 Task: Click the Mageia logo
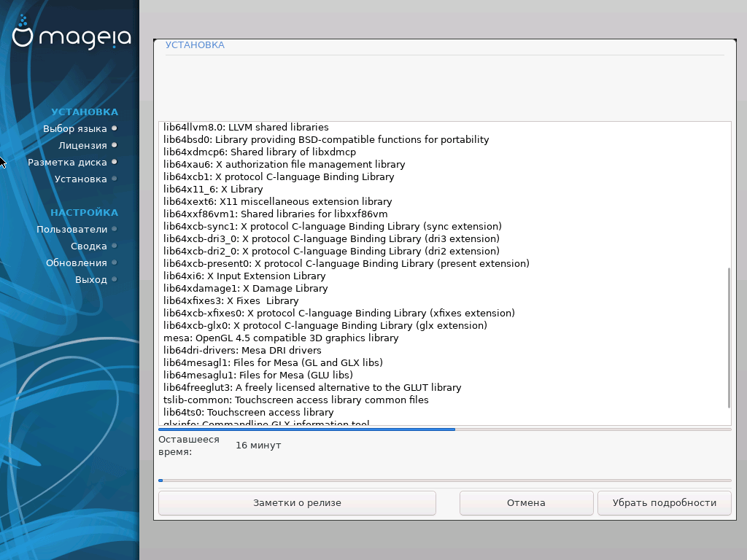coord(71,36)
